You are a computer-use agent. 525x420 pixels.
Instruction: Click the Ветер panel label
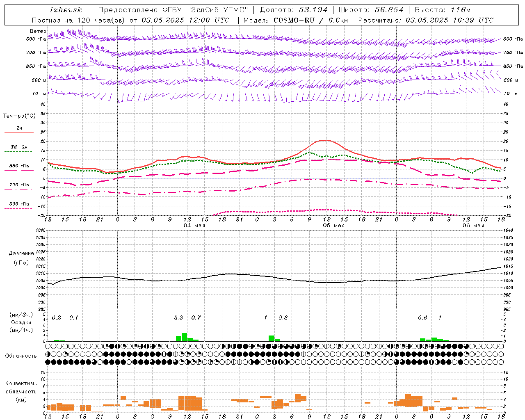[x=38, y=31]
